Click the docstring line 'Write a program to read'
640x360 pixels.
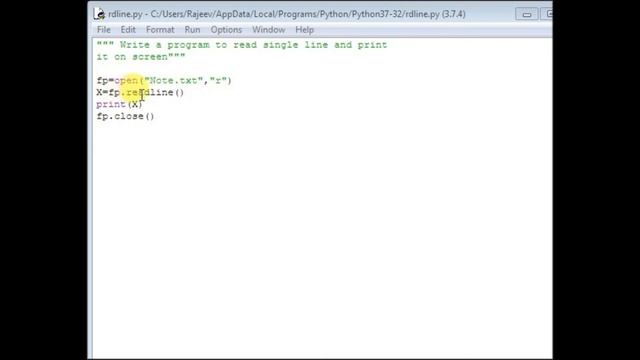pos(242,45)
